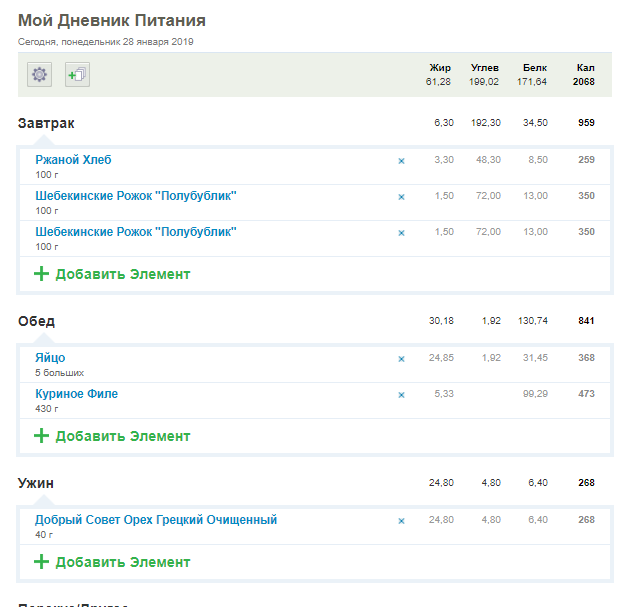Click the Белк column header

coord(535,68)
